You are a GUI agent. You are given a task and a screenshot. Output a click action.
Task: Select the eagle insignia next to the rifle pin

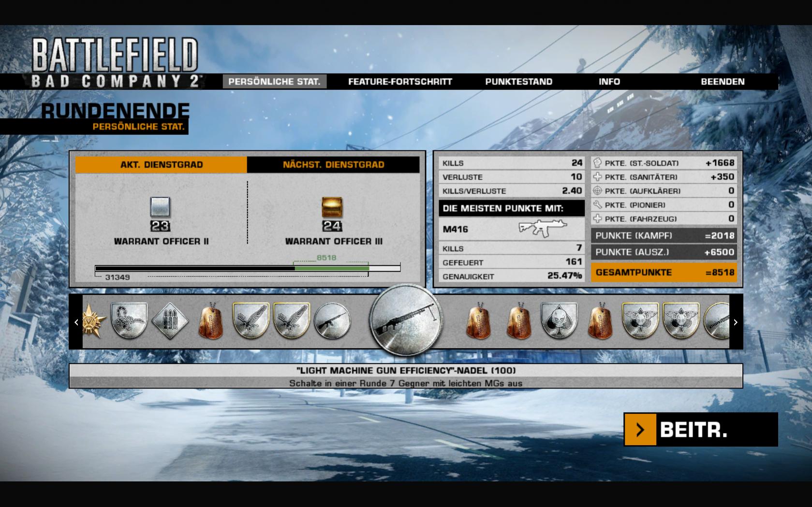[292, 321]
